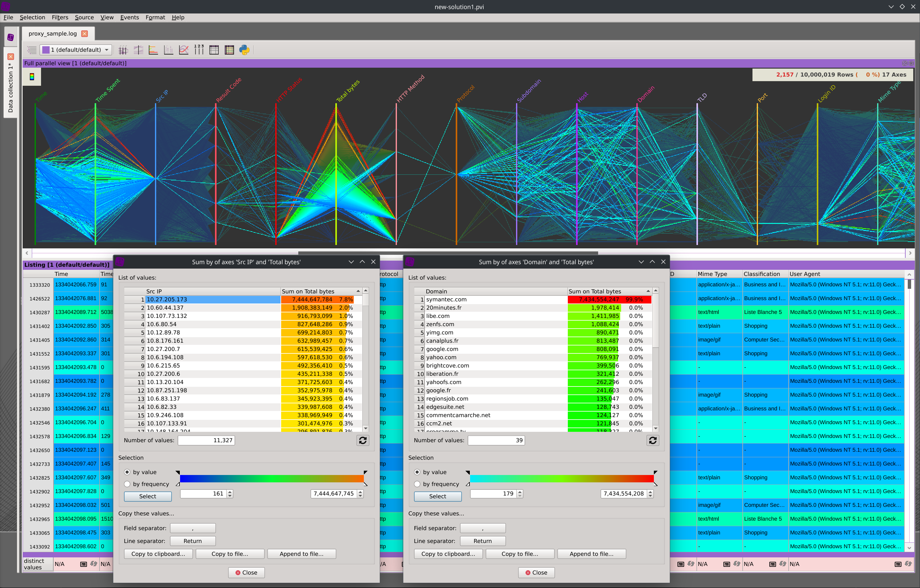Open the Field separator selector in Src IP dialog

[x=193, y=528]
